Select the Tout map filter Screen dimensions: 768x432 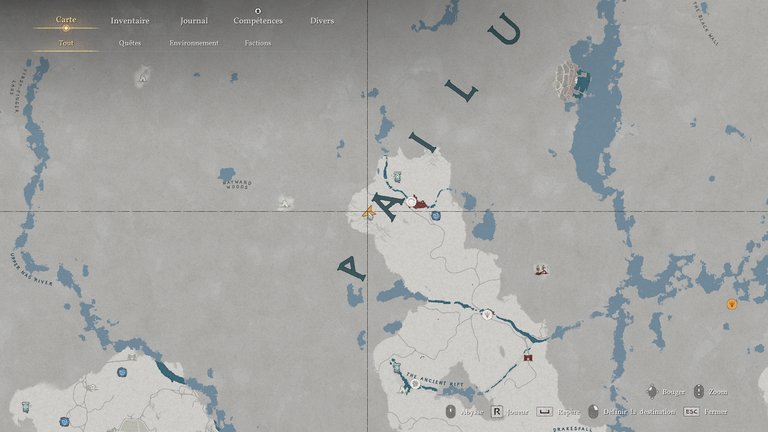[66, 43]
